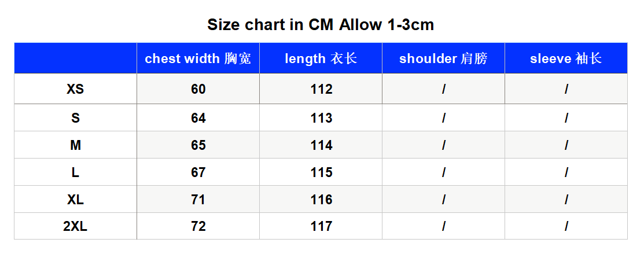Viewport: 644px width, 254px height.
Task: Click the chest width value 64
Action: click(x=198, y=118)
